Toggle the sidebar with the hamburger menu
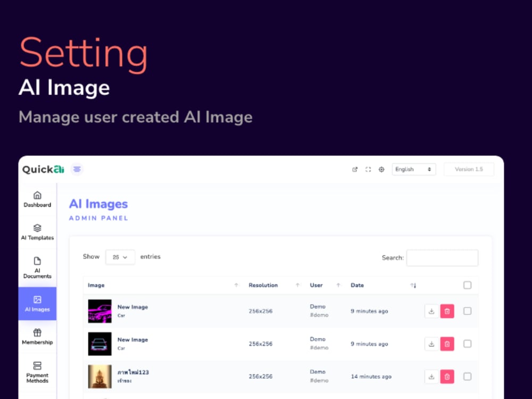 click(x=77, y=169)
